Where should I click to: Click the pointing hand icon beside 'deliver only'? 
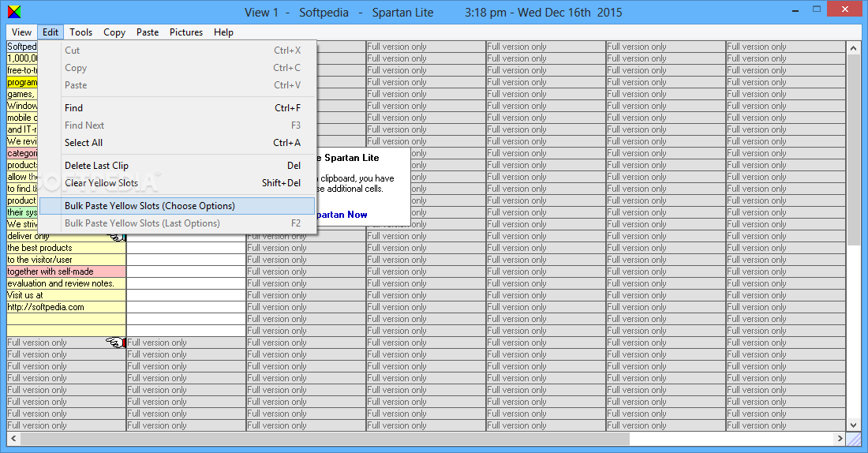tap(116, 237)
